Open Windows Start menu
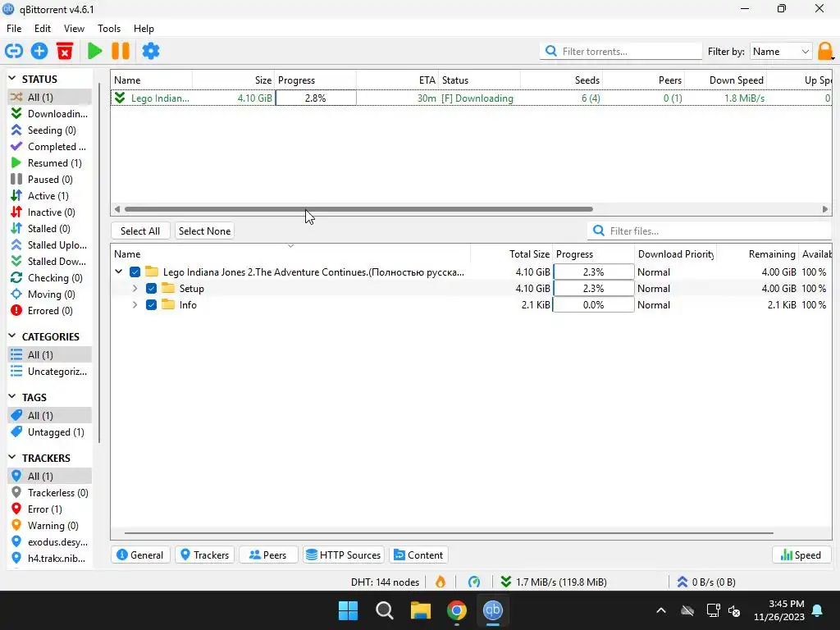The height and width of the screenshot is (630, 840). click(x=348, y=610)
